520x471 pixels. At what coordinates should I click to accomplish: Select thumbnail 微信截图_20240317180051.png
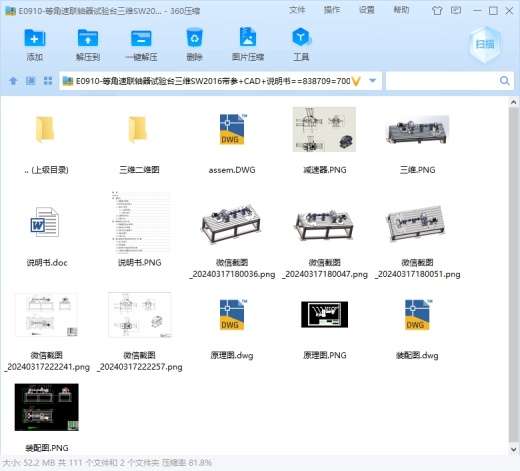tap(417, 223)
